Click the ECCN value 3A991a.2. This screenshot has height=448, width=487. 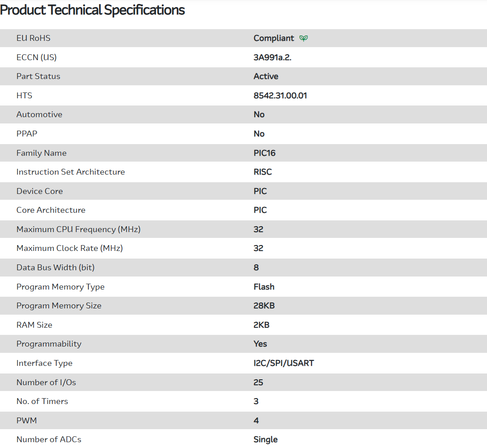tap(272, 57)
